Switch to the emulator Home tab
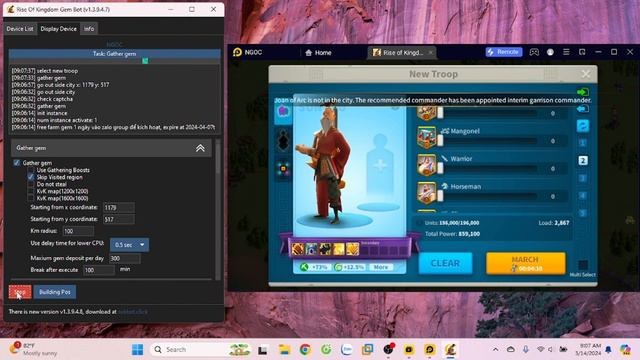This screenshot has height=360, width=640. (x=318, y=53)
